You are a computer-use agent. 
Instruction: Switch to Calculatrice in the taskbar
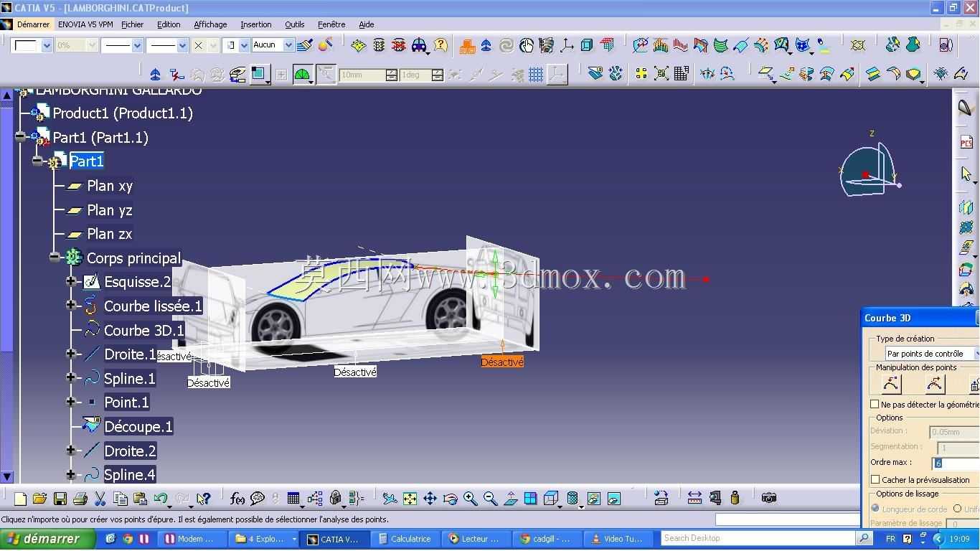405,539
